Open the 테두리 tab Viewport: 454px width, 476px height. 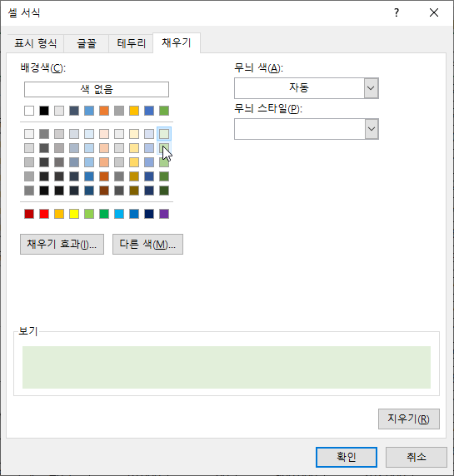point(131,43)
